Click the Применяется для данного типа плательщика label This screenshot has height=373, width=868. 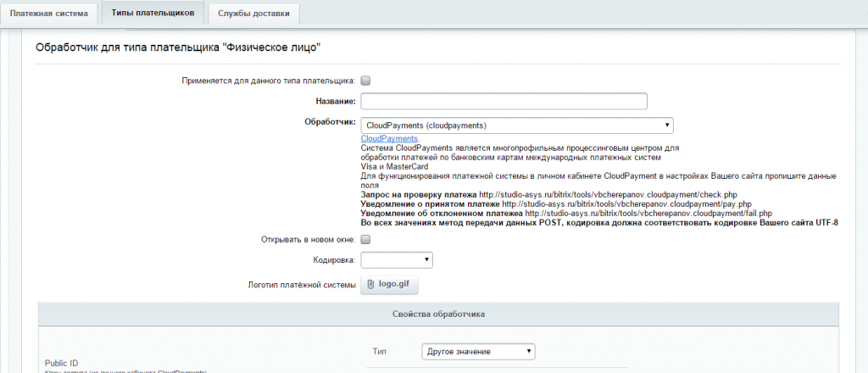tap(269, 81)
